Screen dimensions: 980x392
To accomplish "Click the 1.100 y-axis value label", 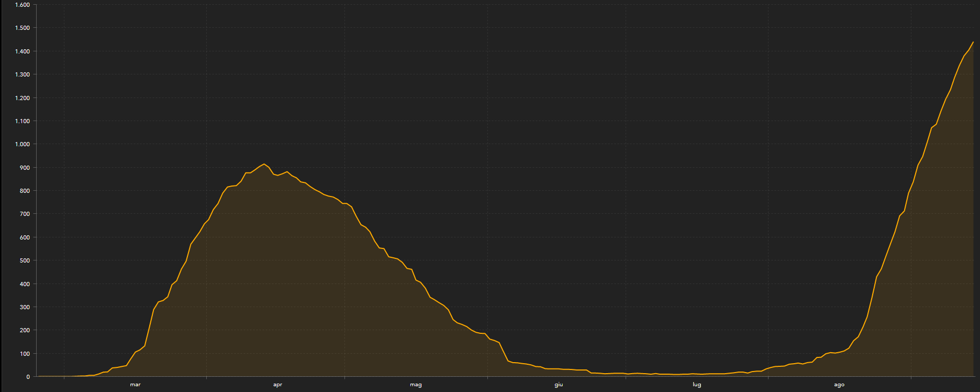I will tap(23, 121).
